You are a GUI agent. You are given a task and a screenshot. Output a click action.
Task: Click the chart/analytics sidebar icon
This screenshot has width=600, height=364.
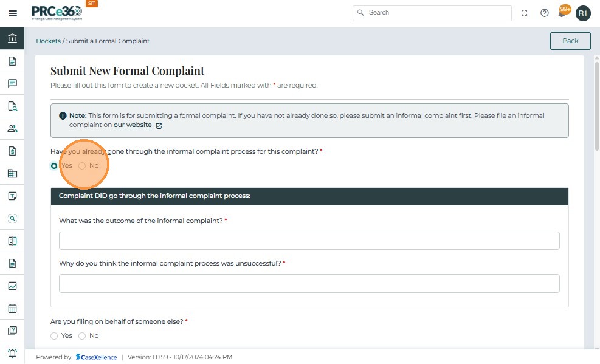click(x=12, y=286)
